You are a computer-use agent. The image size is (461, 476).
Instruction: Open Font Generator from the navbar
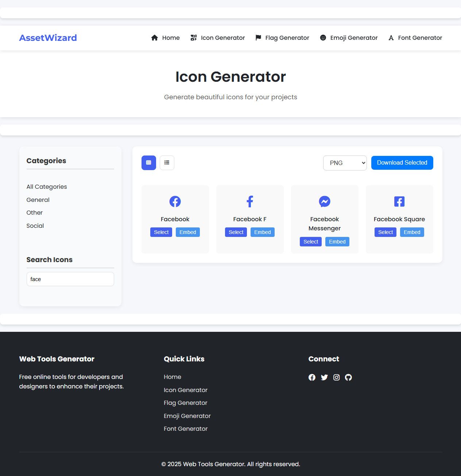[420, 38]
